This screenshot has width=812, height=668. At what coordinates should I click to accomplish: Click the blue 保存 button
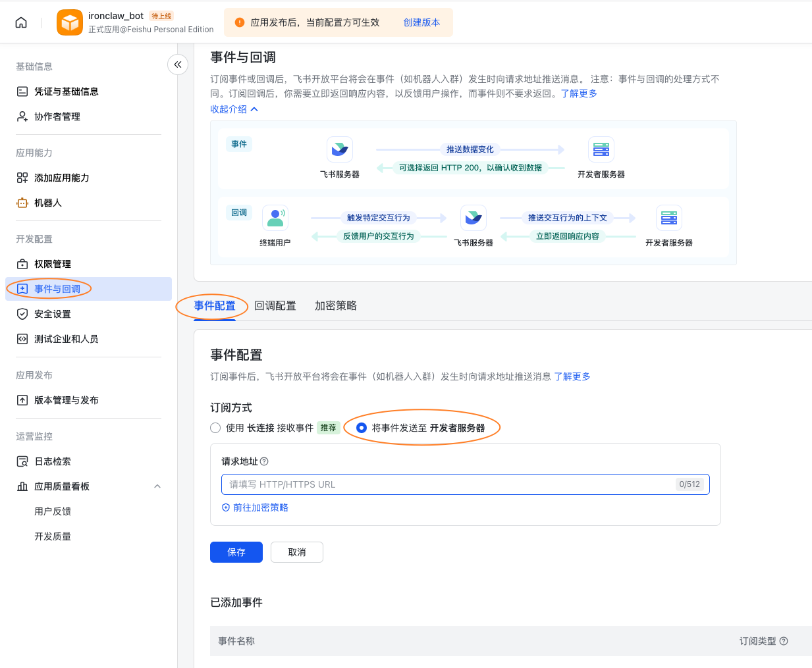tap(236, 552)
